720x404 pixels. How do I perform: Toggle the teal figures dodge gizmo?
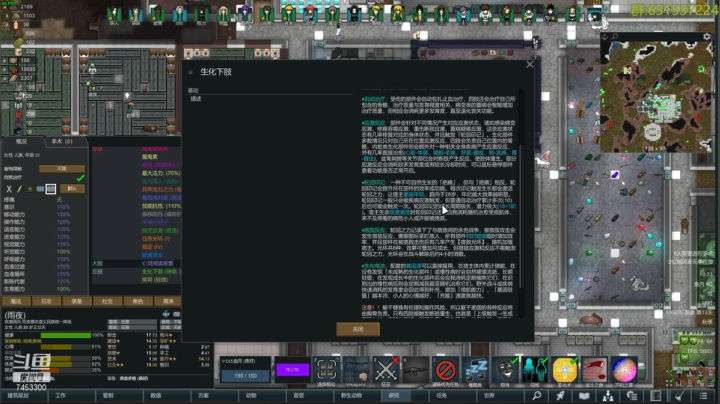[x=535, y=370]
